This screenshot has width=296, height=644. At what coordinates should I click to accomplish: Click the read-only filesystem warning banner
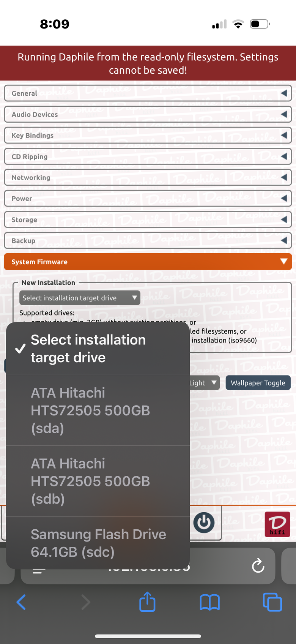point(148,63)
